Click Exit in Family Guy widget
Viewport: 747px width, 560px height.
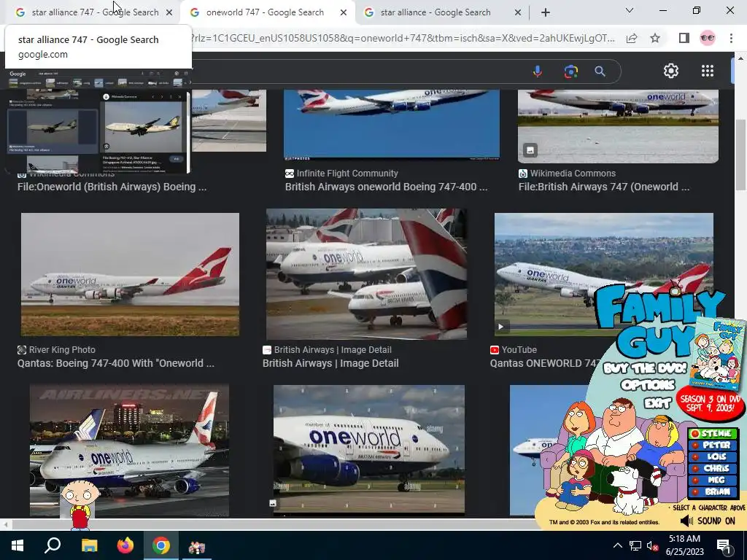click(x=657, y=403)
